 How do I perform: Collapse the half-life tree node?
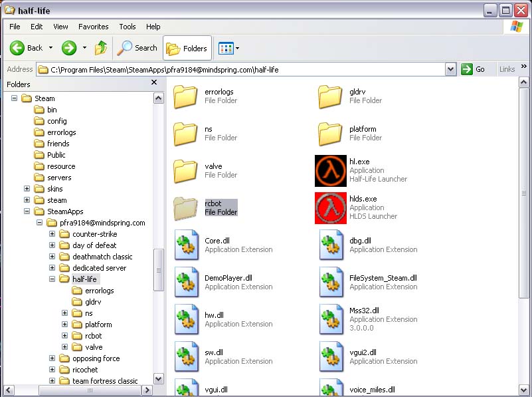(x=52, y=279)
